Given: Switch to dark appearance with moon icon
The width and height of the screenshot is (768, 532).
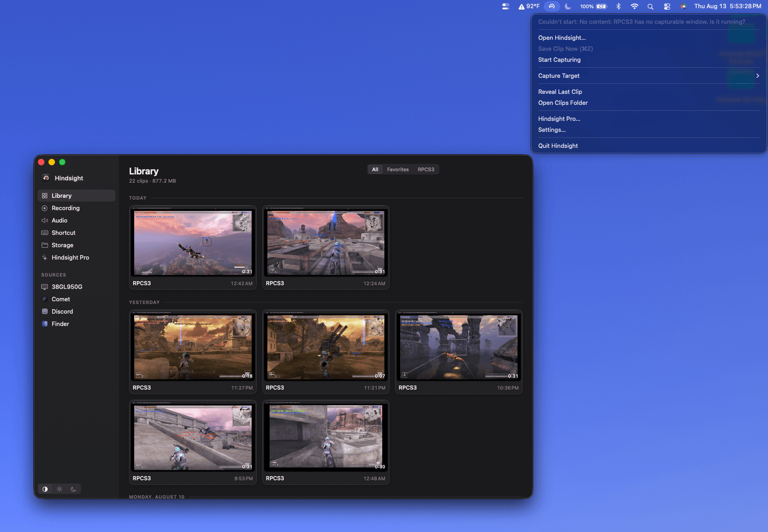Looking at the screenshot, I should point(73,489).
